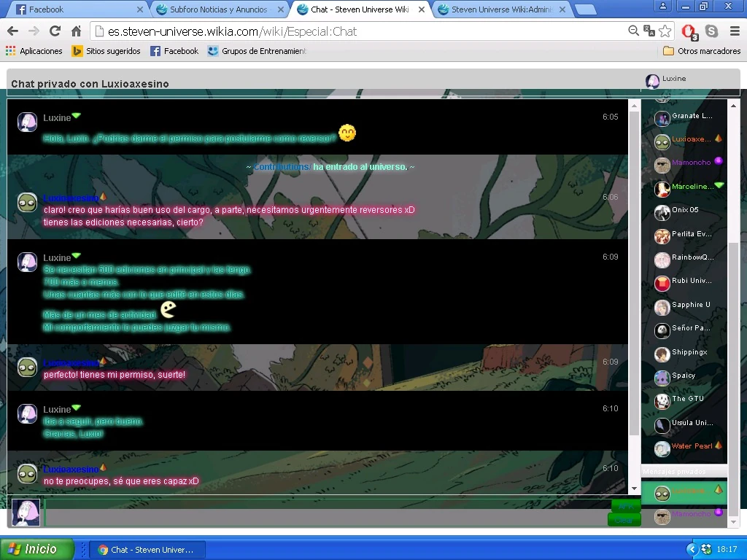This screenshot has height=560, width=747.
Task: Go to the browser home page icon
Action: [76, 31]
